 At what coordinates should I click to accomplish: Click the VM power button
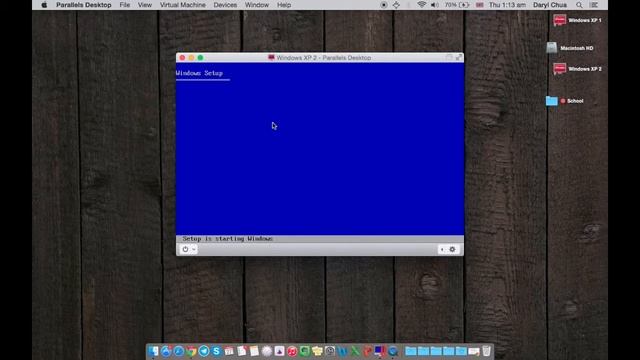185,249
